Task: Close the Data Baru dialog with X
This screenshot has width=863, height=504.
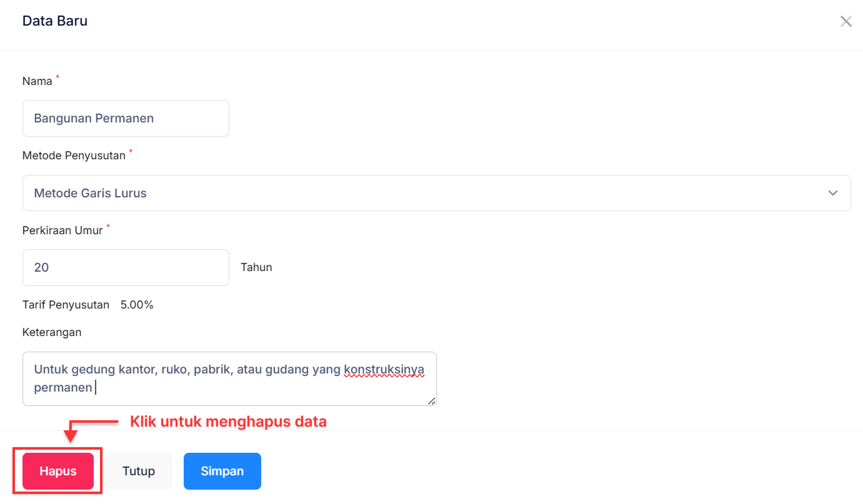Action: point(846,22)
